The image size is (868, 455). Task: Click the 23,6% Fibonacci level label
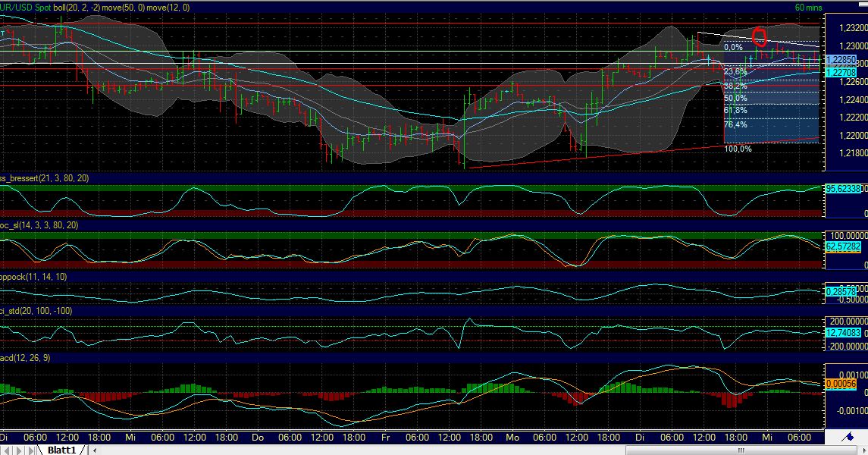[735, 72]
